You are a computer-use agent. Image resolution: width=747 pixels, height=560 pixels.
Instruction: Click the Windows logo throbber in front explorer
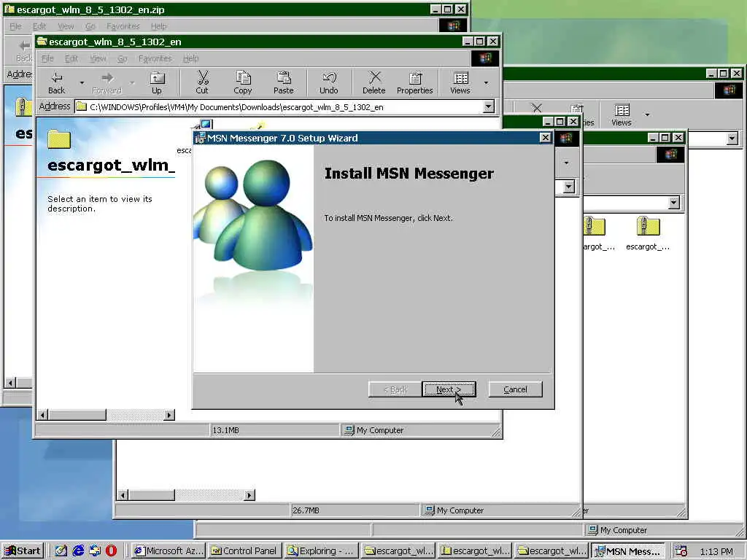click(485, 58)
